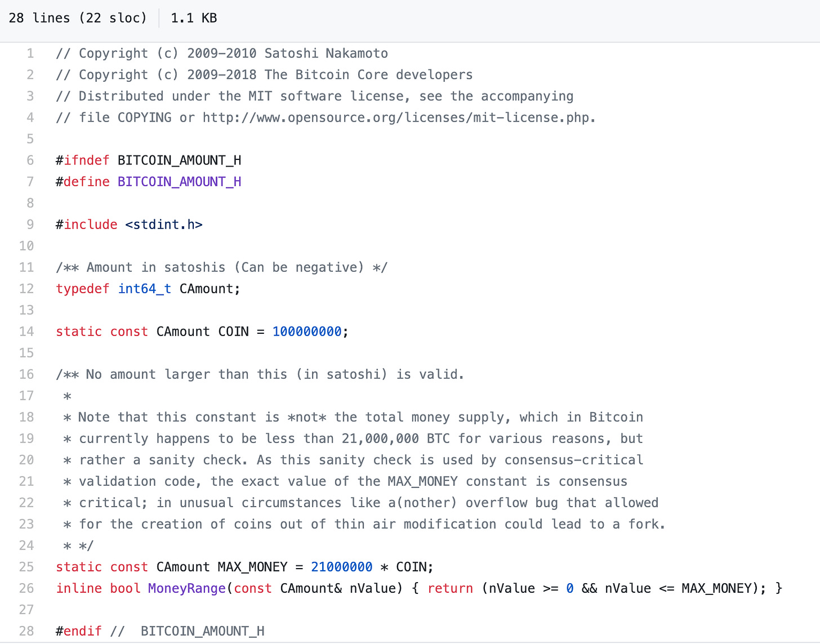Click purple "BITCOIN_AMOUNT_H" on the #define line
The height and width of the screenshot is (644, 820).
180,182
